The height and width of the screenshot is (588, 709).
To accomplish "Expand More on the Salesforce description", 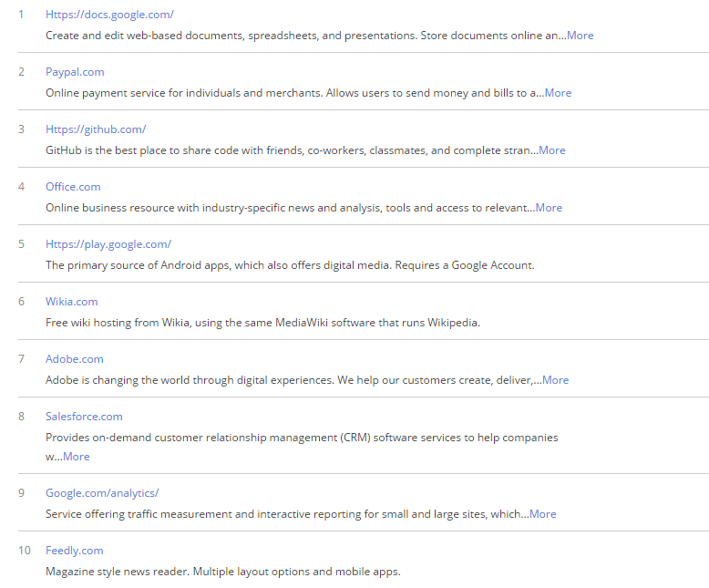I will (76, 457).
